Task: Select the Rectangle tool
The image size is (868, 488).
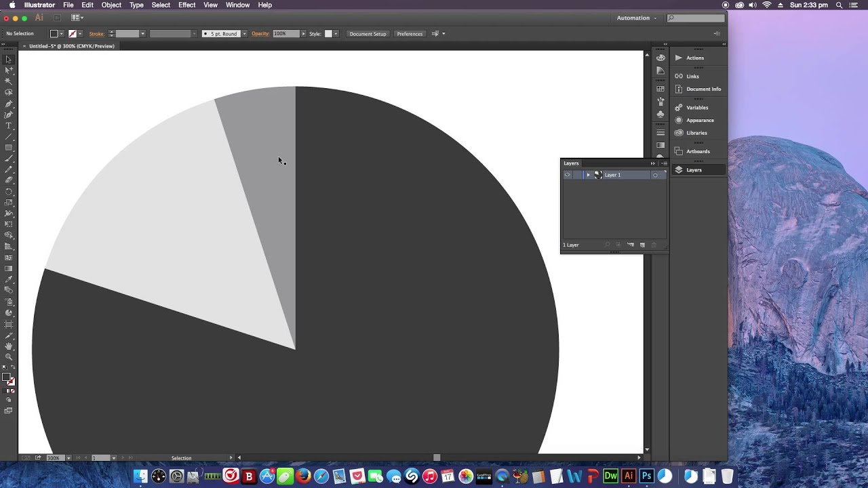Action: pos(9,147)
